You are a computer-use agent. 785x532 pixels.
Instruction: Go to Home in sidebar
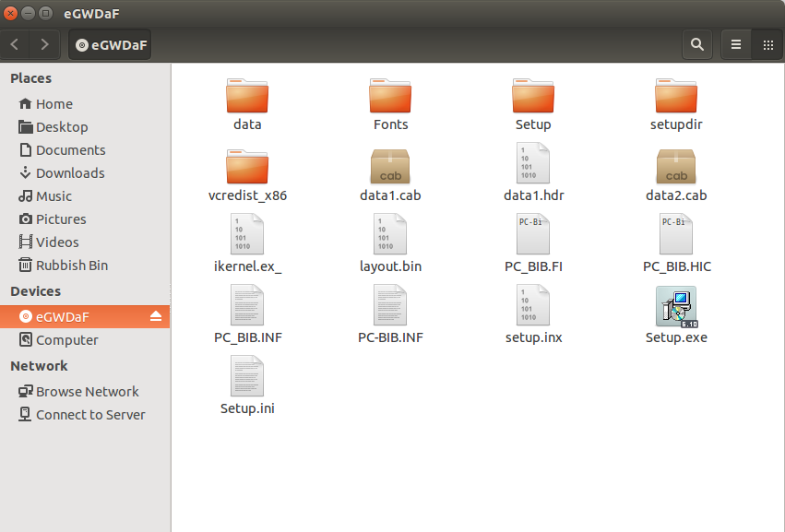click(85, 103)
